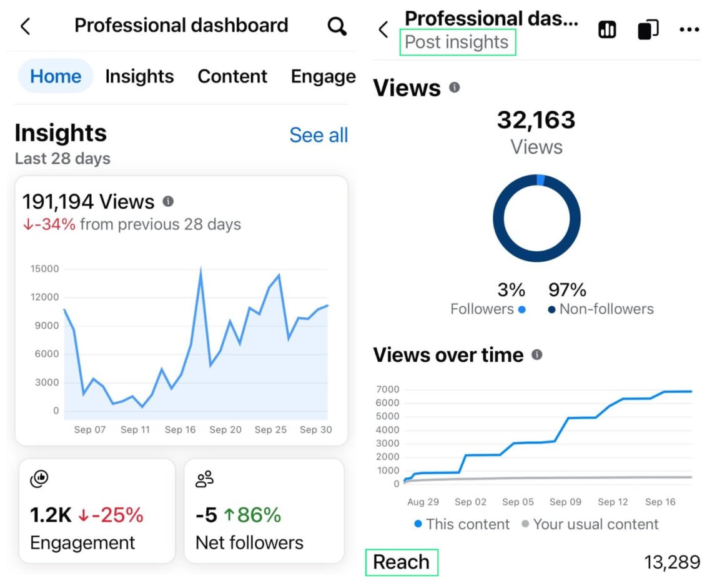Switch to the Insights tab
Viewport: 712px width, 588px height.
[139, 76]
